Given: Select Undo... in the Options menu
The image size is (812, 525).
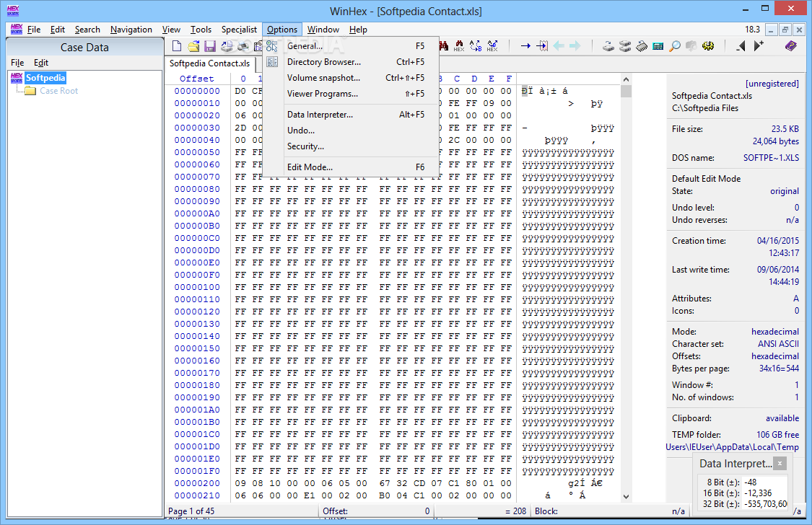Looking at the screenshot, I should (351, 131).
